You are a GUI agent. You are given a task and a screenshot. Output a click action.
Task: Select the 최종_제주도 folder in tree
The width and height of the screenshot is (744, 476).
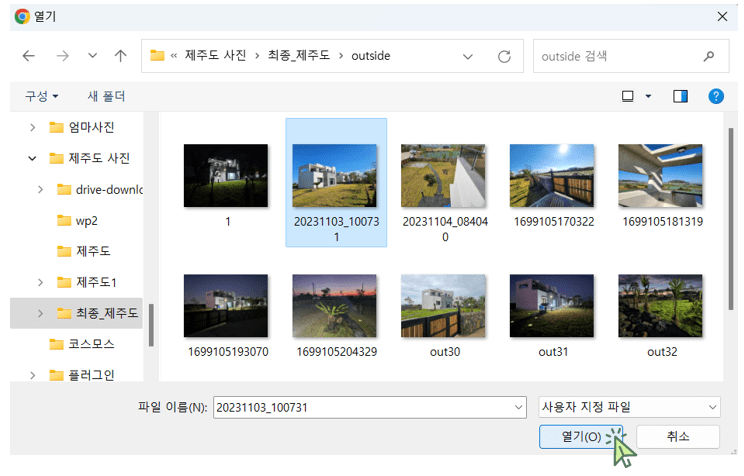tap(97, 313)
